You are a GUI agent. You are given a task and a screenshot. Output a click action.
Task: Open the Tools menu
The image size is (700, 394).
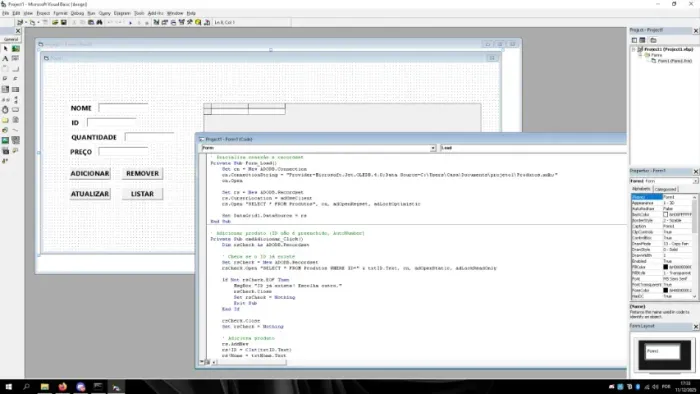pyautogui.click(x=139, y=13)
